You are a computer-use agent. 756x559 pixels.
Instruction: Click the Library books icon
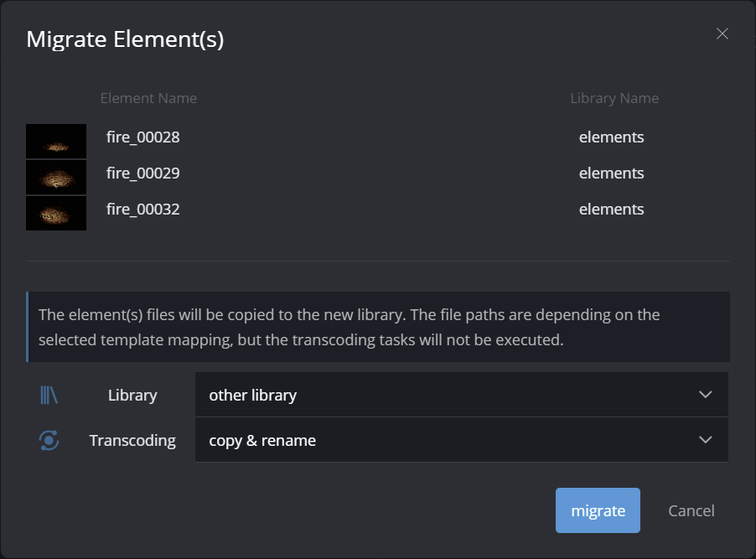point(49,396)
